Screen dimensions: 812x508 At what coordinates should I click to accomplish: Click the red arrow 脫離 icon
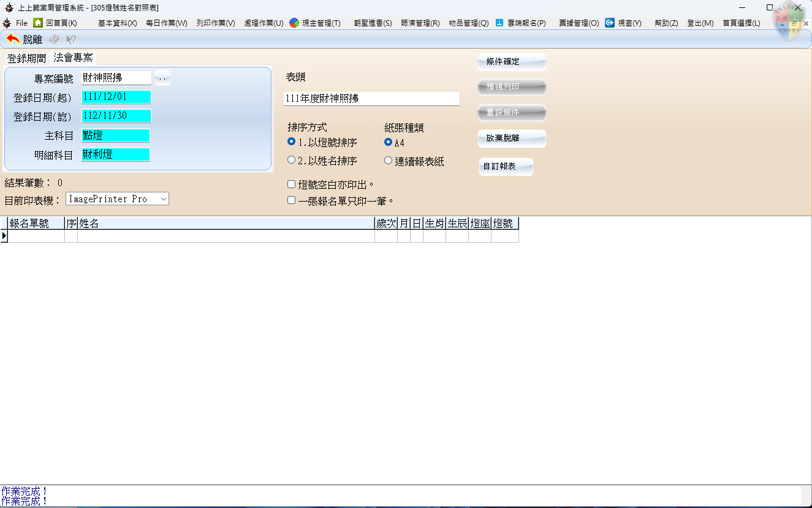pyautogui.click(x=13, y=39)
